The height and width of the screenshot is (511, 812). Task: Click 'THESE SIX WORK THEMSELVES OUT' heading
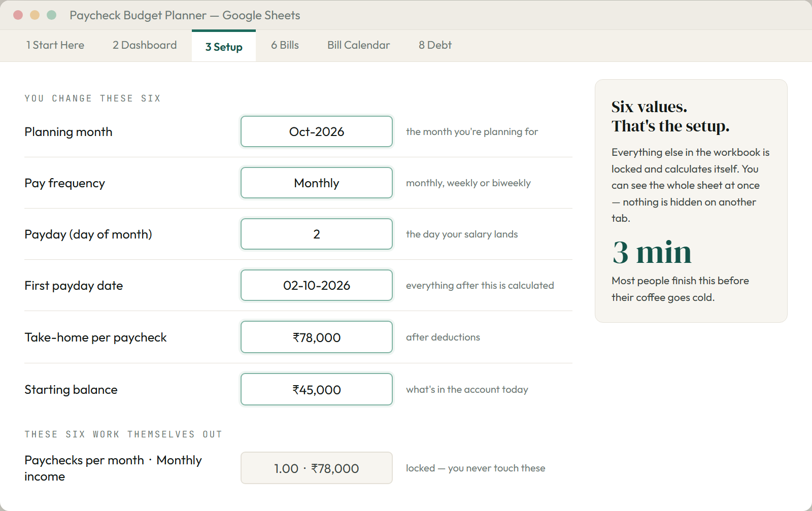click(123, 434)
